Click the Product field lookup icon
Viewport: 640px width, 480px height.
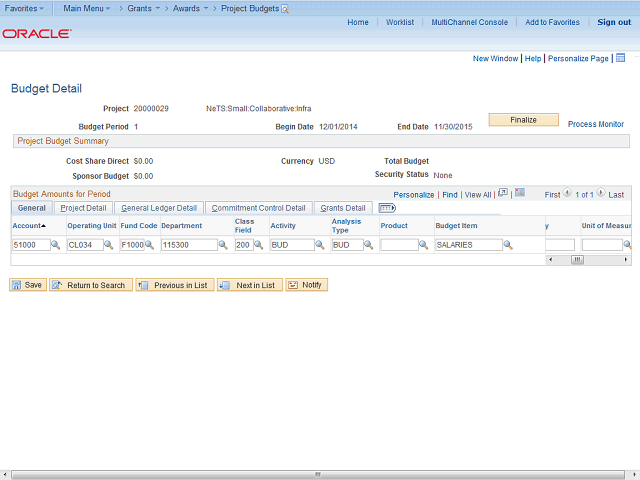pyautogui.click(x=424, y=245)
